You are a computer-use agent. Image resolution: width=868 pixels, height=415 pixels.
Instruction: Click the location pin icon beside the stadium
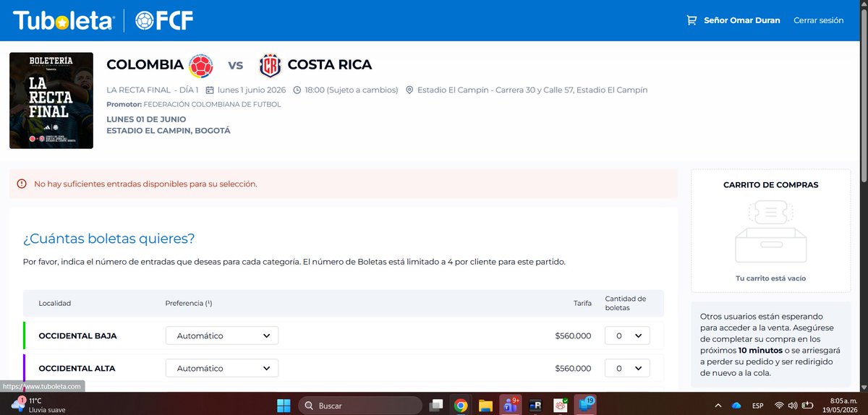[x=409, y=90]
